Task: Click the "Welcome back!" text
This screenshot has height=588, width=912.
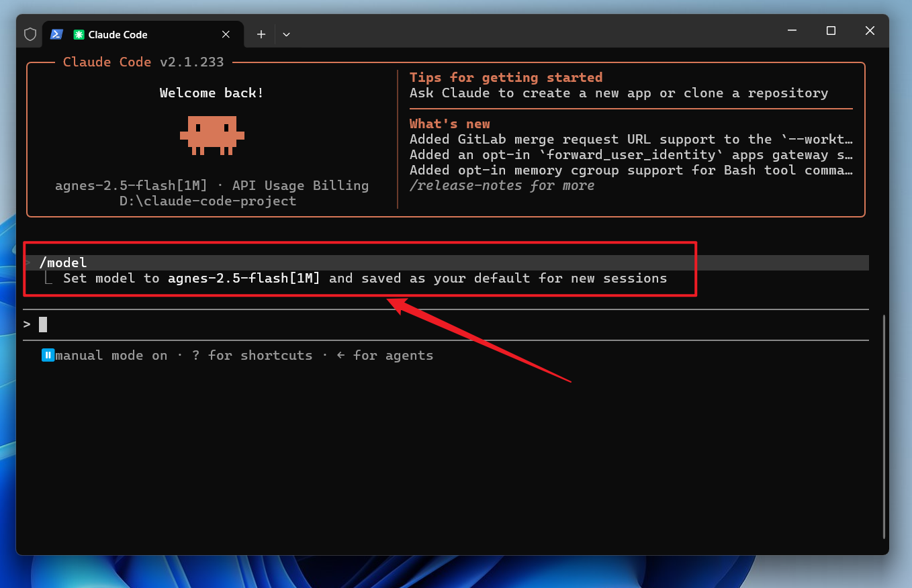Action: pos(212,93)
